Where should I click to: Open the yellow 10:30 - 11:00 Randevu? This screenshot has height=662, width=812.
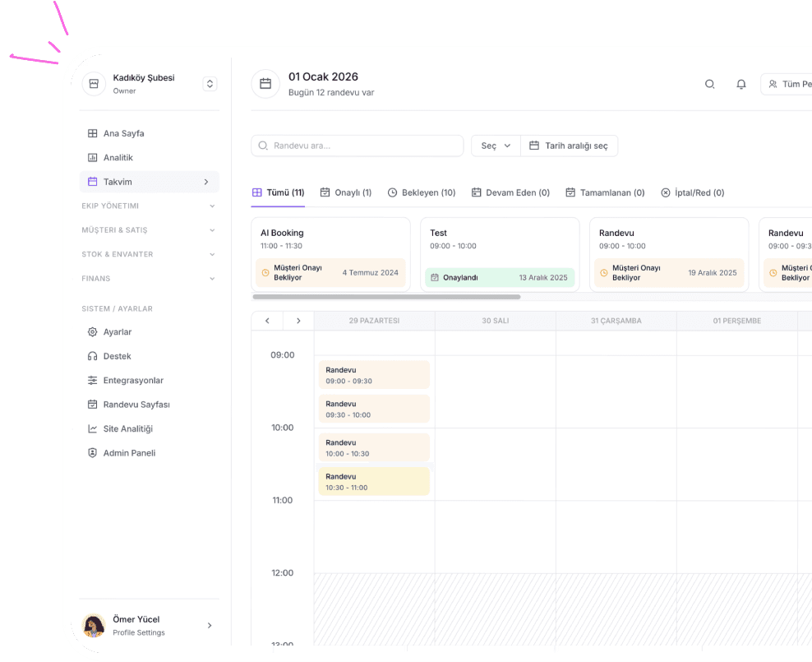[x=373, y=482]
